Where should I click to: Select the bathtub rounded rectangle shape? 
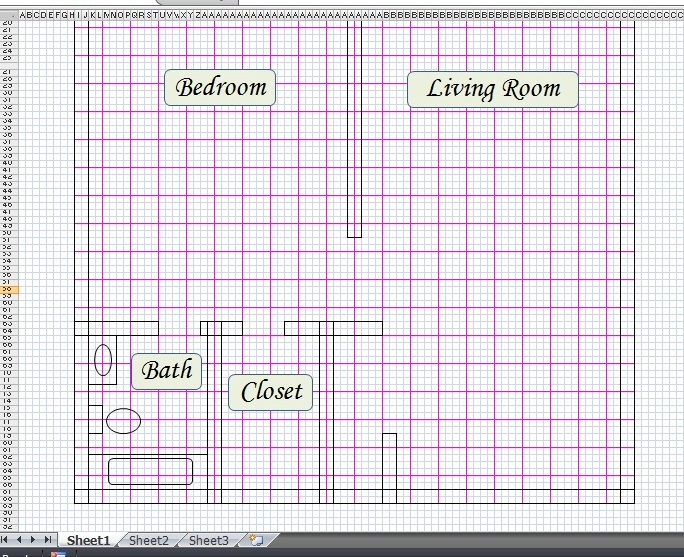[x=150, y=471]
